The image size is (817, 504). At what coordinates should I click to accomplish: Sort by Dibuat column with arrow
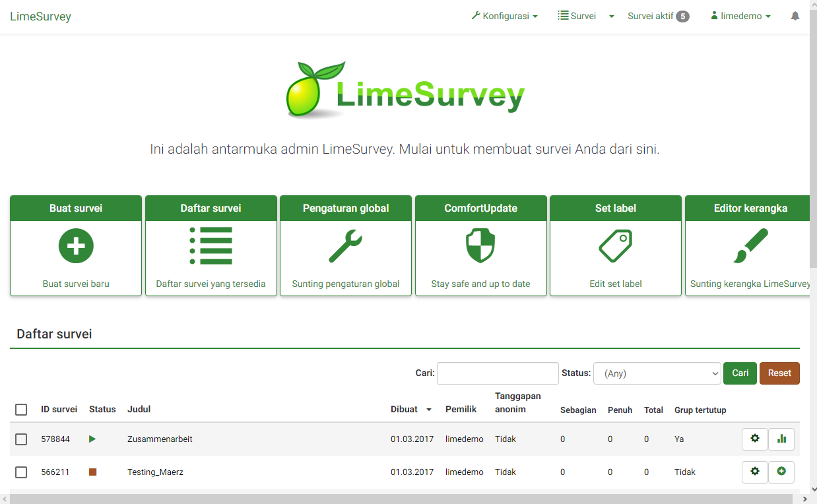click(411, 409)
